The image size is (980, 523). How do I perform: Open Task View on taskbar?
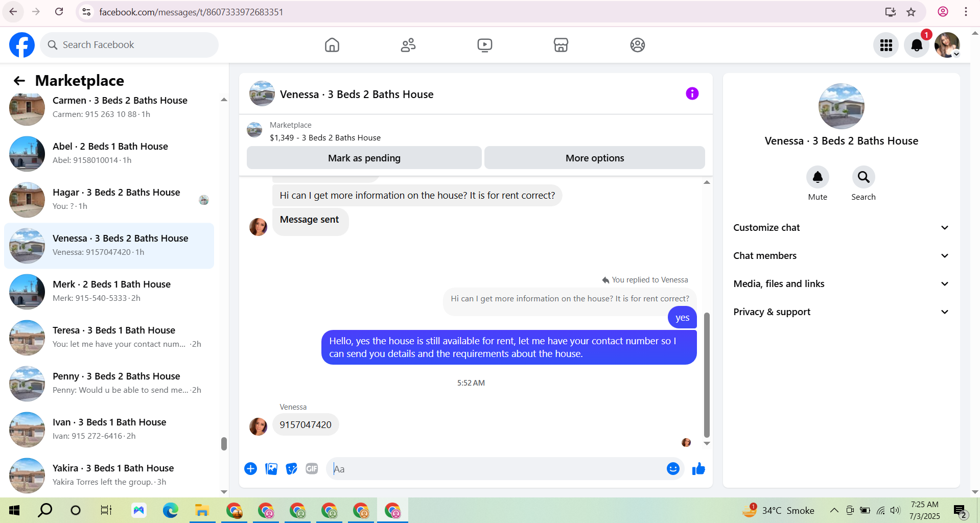106,510
